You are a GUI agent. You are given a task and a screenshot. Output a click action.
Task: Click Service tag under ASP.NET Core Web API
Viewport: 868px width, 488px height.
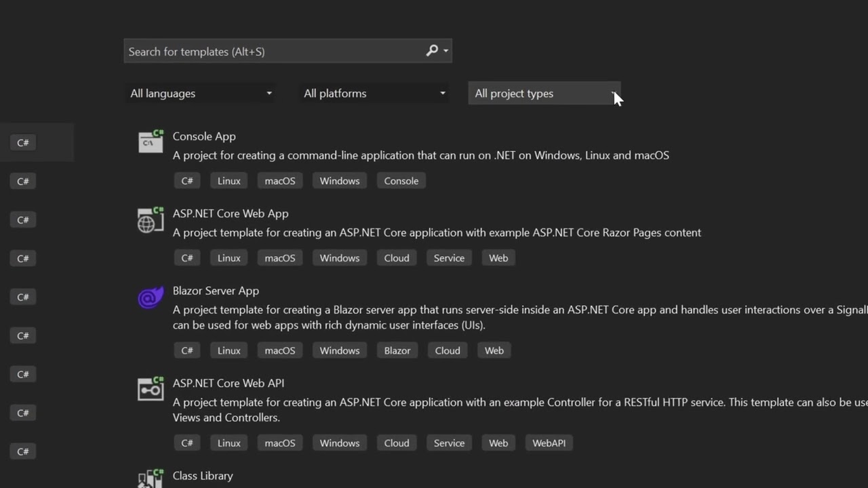[449, 443]
